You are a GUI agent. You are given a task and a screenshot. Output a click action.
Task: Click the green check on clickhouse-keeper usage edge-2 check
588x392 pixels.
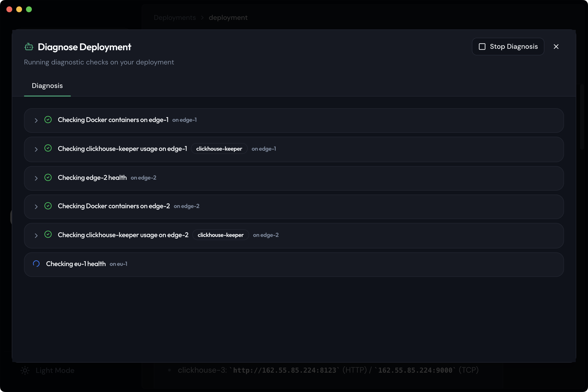point(48,234)
